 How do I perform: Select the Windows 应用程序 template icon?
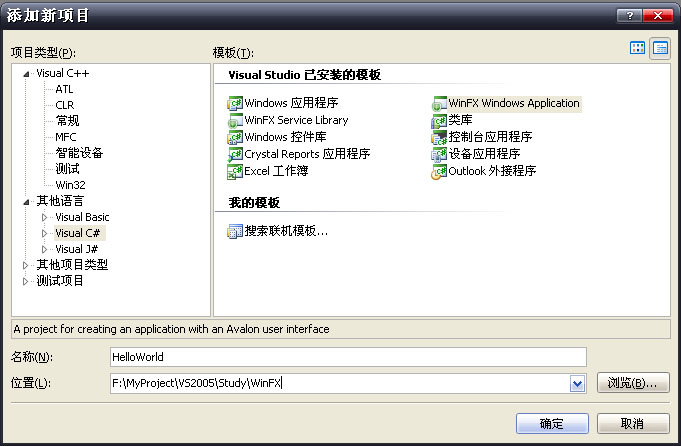click(235, 103)
